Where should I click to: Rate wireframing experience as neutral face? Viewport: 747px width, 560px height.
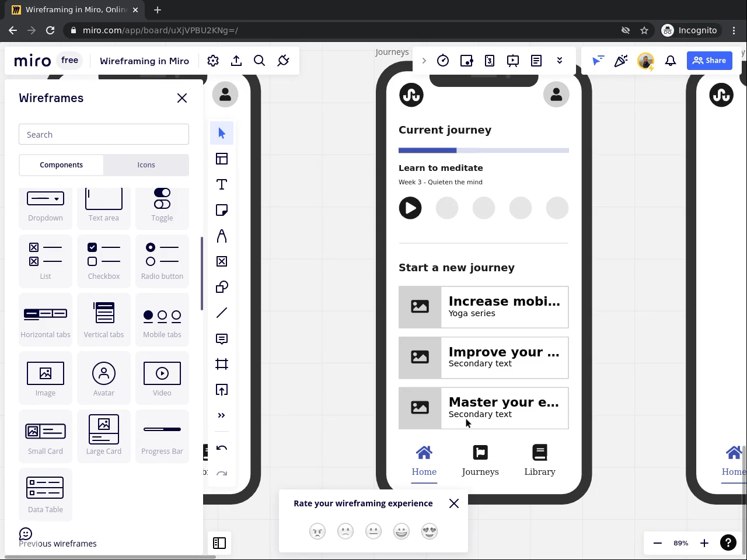[373, 531]
